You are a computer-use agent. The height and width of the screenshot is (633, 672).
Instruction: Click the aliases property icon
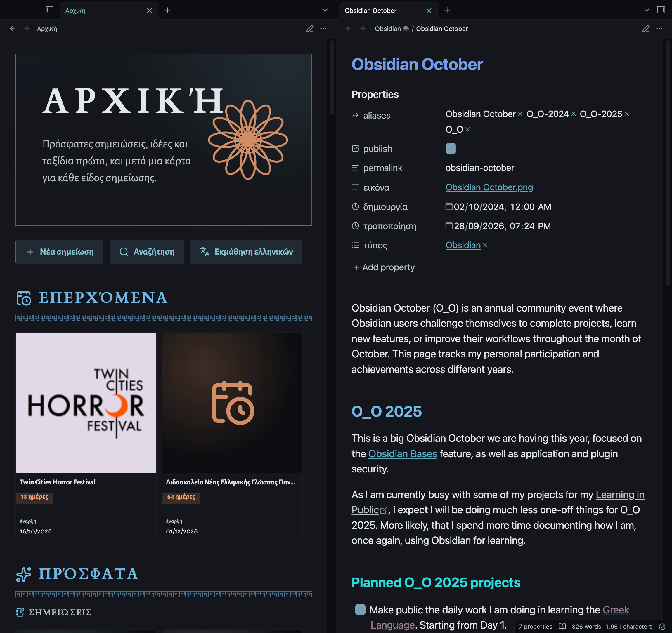[x=355, y=116]
